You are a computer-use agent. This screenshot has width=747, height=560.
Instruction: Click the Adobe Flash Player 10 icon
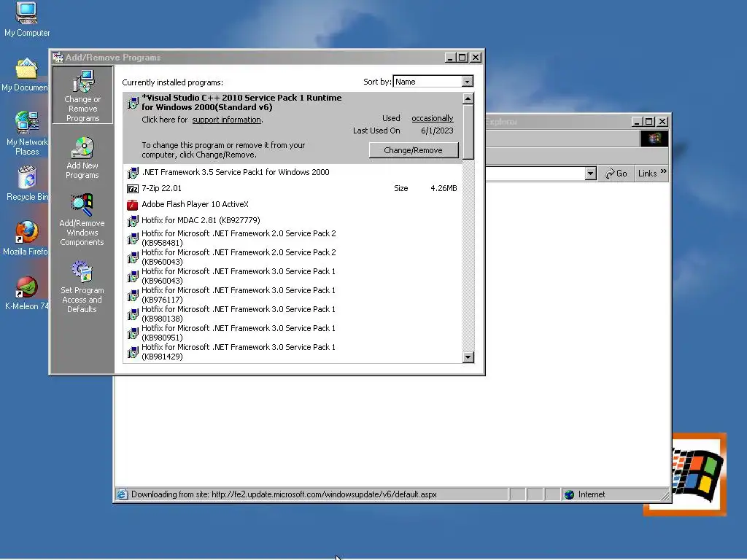(133, 205)
